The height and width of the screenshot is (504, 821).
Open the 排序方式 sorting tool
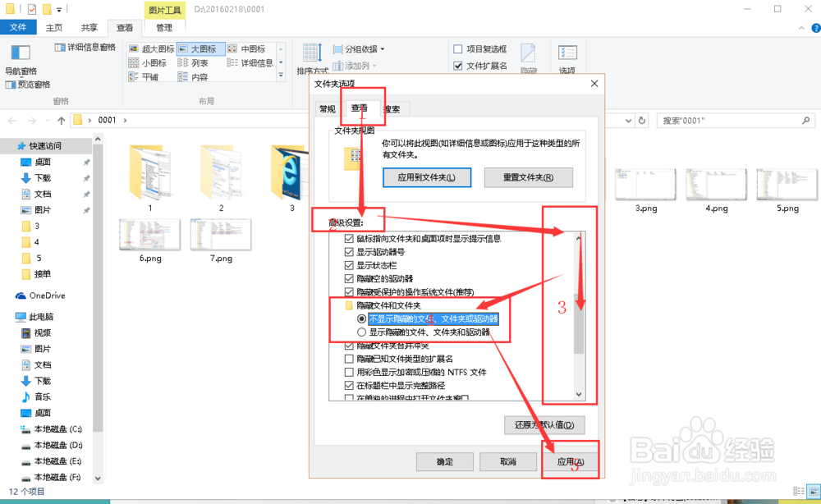point(312,57)
